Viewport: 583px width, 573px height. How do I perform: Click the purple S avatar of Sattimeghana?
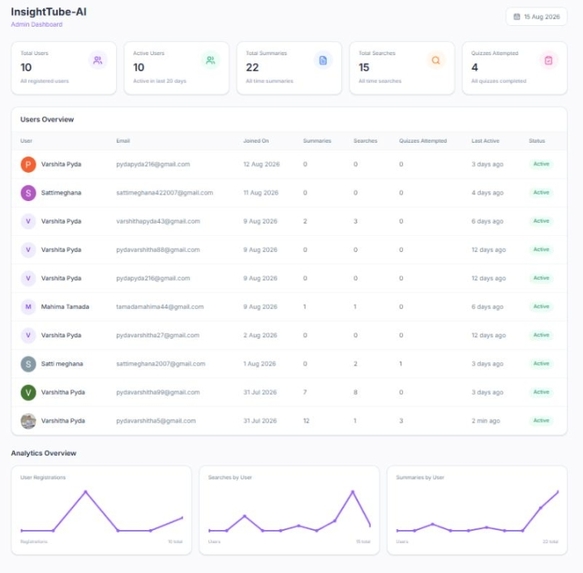[28, 193]
